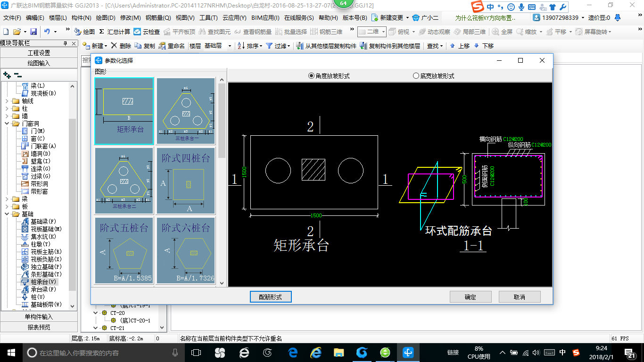The width and height of the screenshot is (644, 362).
Task: Save the project using the floppy disk icon
Action: [x=33, y=32]
